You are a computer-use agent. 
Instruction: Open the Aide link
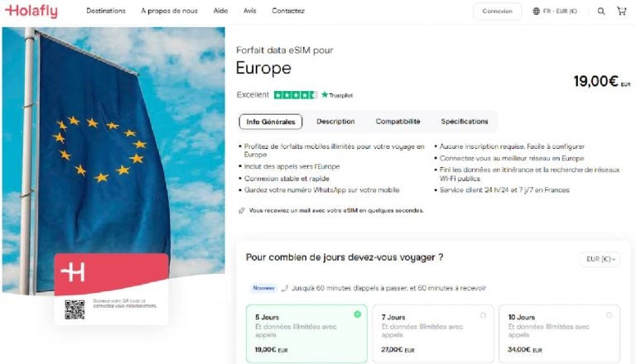[220, 12]
